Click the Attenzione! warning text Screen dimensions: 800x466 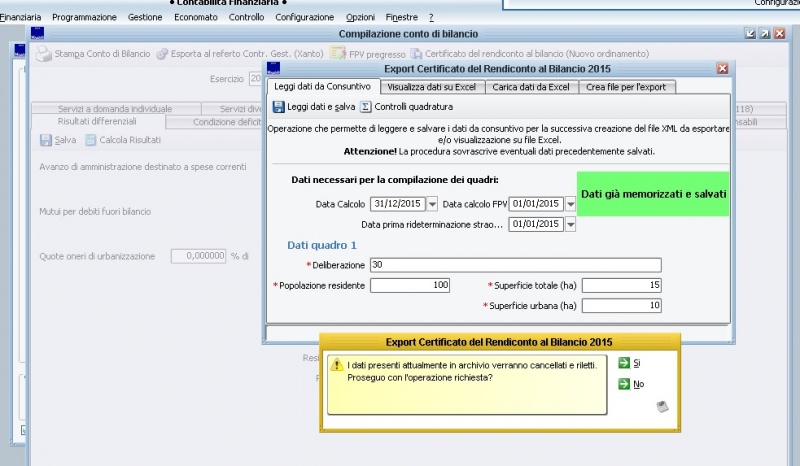370,152
